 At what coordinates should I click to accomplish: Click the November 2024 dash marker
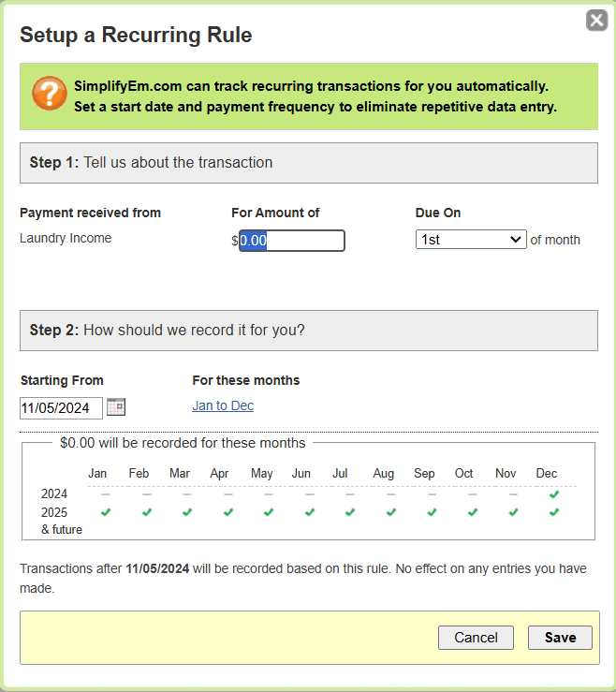(x=513, y=494)
